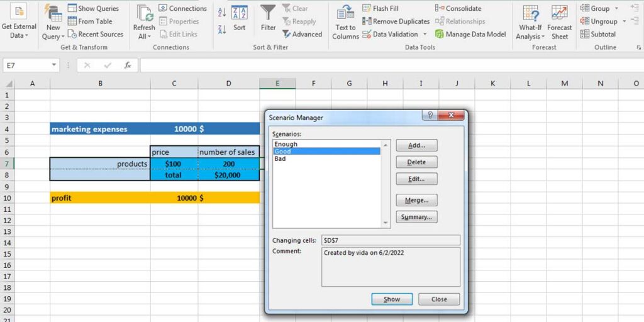Open Get External Data menu

[18, 21]
